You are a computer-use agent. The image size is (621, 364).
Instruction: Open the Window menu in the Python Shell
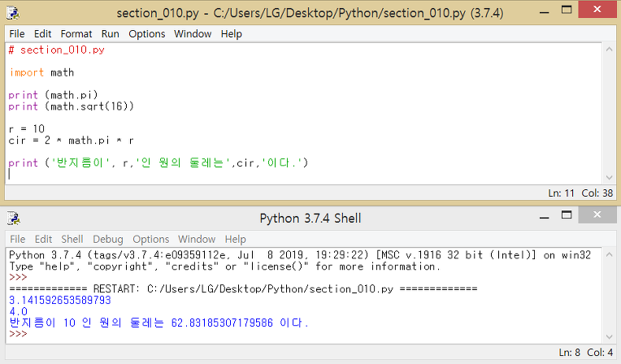tap(197, 239)
